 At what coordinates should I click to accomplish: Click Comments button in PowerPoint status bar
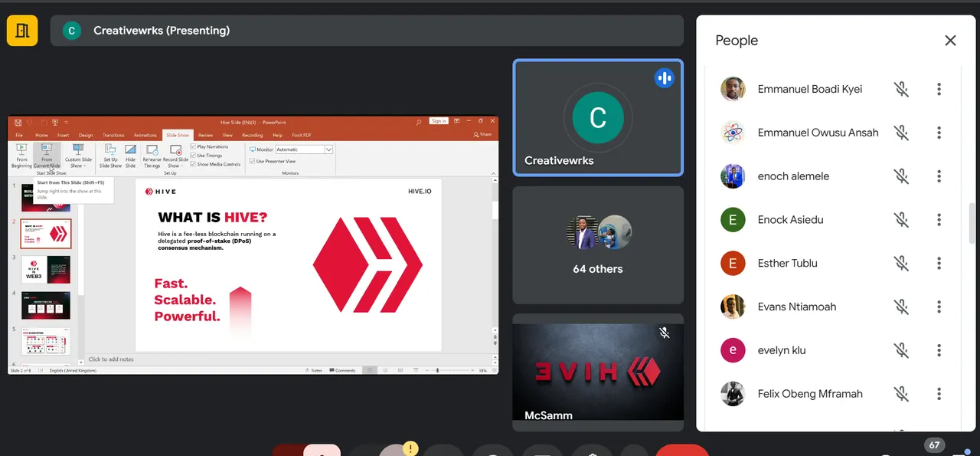343,370
